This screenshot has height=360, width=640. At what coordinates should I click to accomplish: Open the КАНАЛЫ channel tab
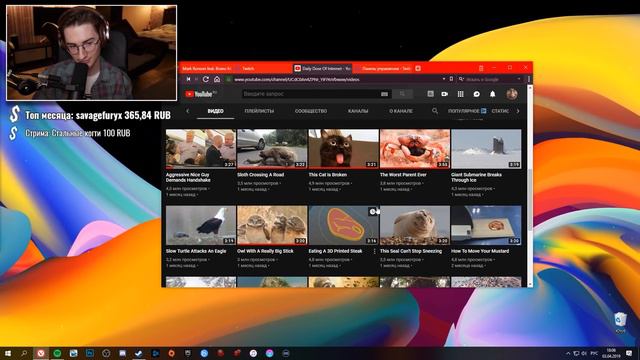click(358, 111)
